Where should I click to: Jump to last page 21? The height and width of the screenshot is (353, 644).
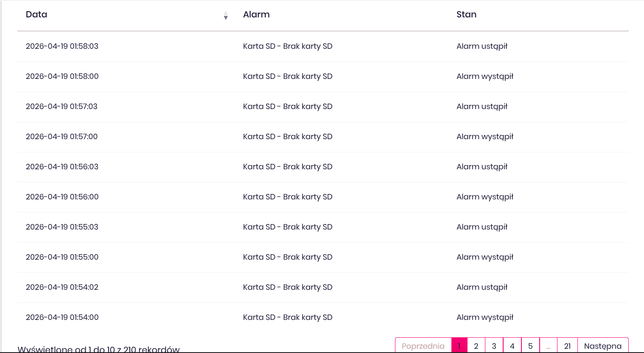click(567, 346)
